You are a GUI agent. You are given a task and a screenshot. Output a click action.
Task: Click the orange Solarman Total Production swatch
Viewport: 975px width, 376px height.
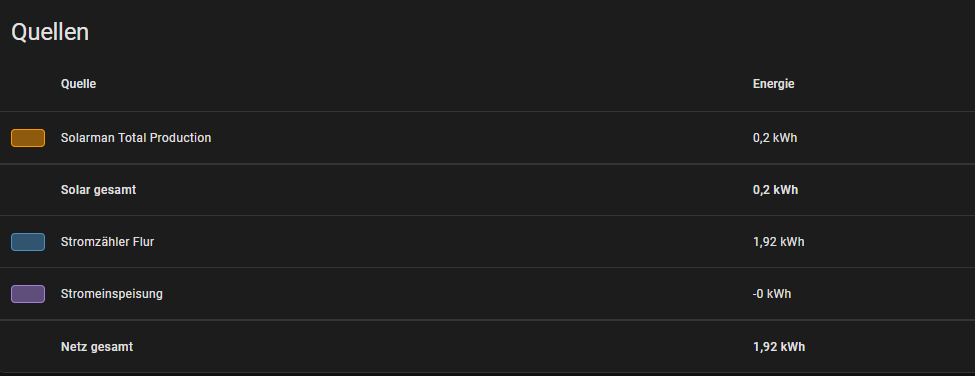(28, 138)
